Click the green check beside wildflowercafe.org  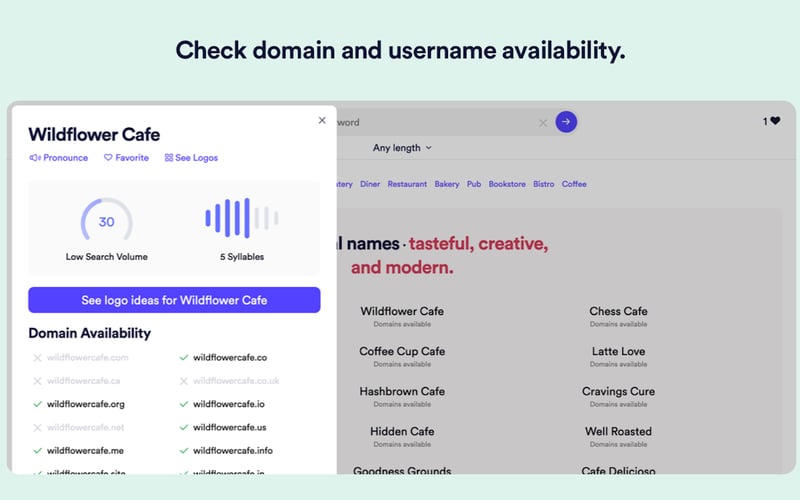pyautogui.click(x=37, y=404)
